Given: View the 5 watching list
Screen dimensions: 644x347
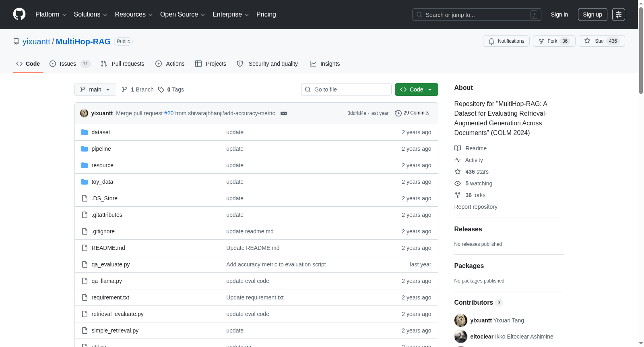Looking at the screenshot, I should 473,183.
